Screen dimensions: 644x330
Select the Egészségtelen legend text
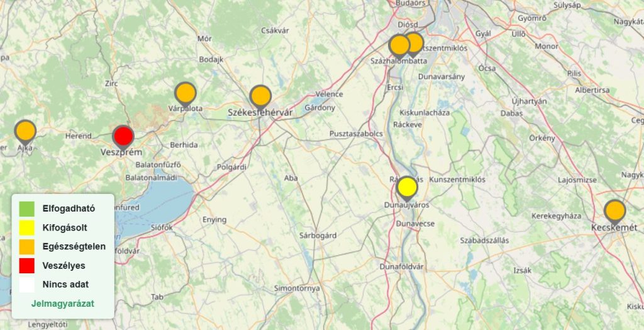click(x=74, y=246)
